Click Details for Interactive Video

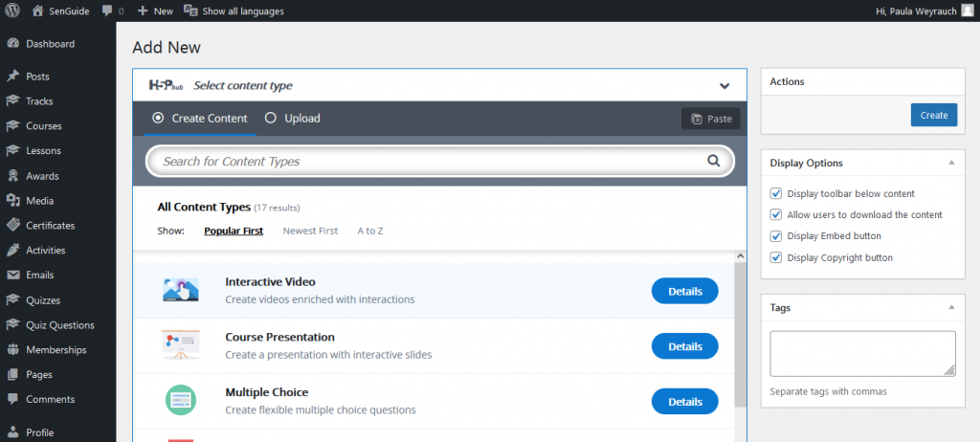(x=684, y=291)
